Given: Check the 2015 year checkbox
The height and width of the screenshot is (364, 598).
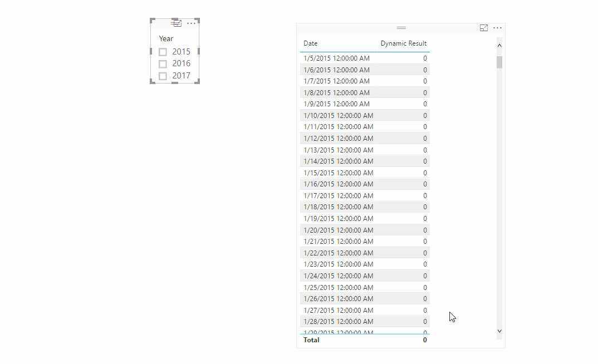Looking at the screenshot, I should pyautogui.click(x=163, y=52).
